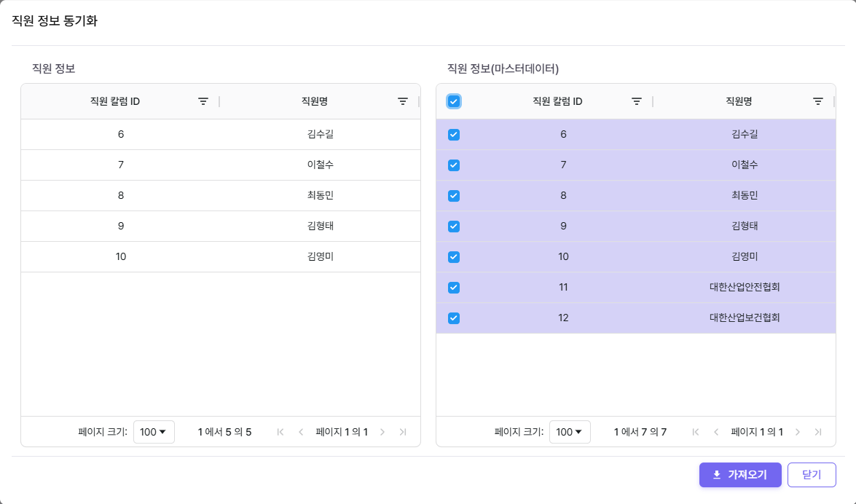Image resolution: width=856 pixels, height=504 pixels.
Task: Open page size dropdown in master data table
Action: pyautogui.click(x=570, y=432)
